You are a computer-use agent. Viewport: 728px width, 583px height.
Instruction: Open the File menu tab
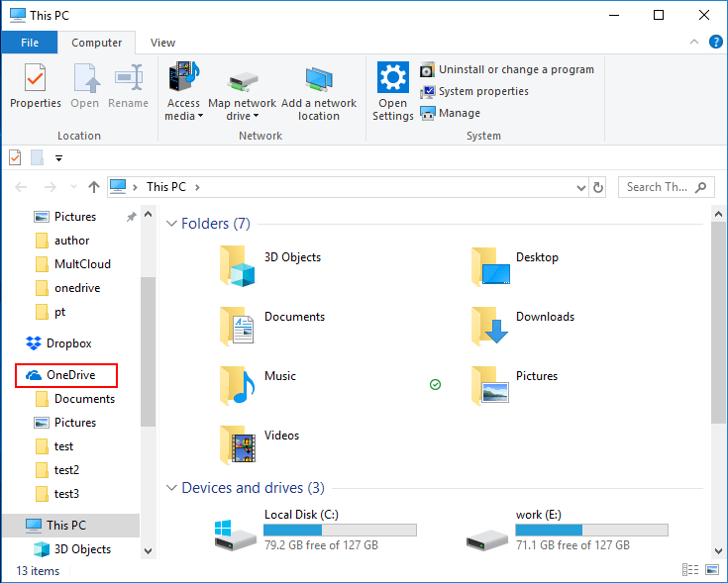coord(30,43)
